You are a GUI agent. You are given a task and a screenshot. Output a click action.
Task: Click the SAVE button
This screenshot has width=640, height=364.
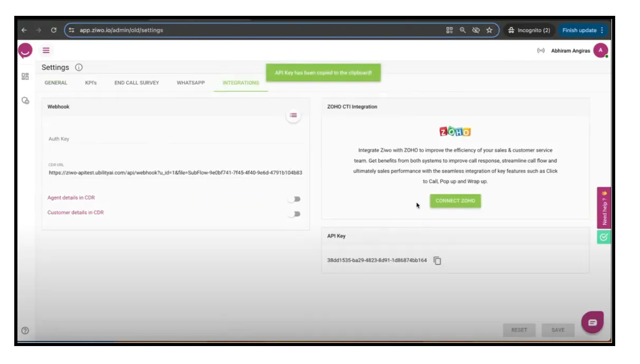tap(558, 330)
